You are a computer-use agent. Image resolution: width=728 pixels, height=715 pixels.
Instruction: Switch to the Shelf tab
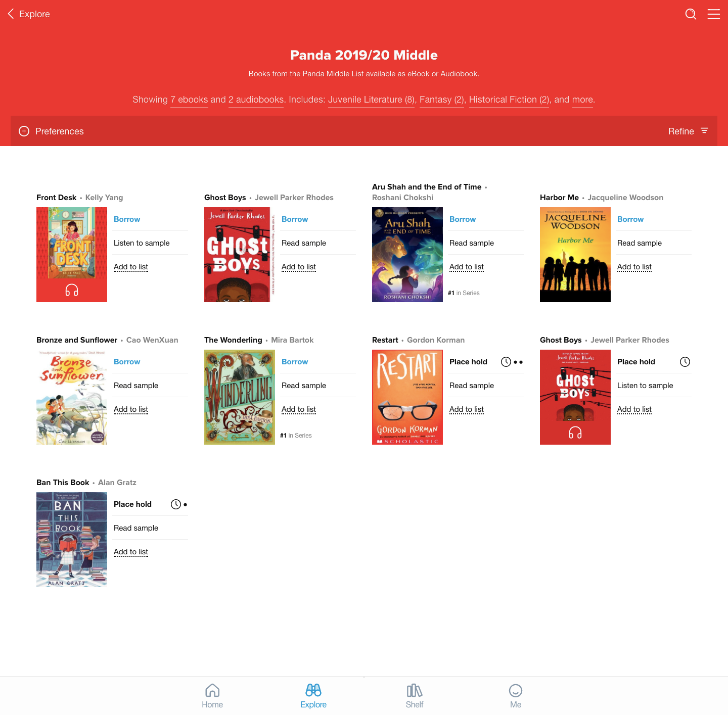click(415, 696)
